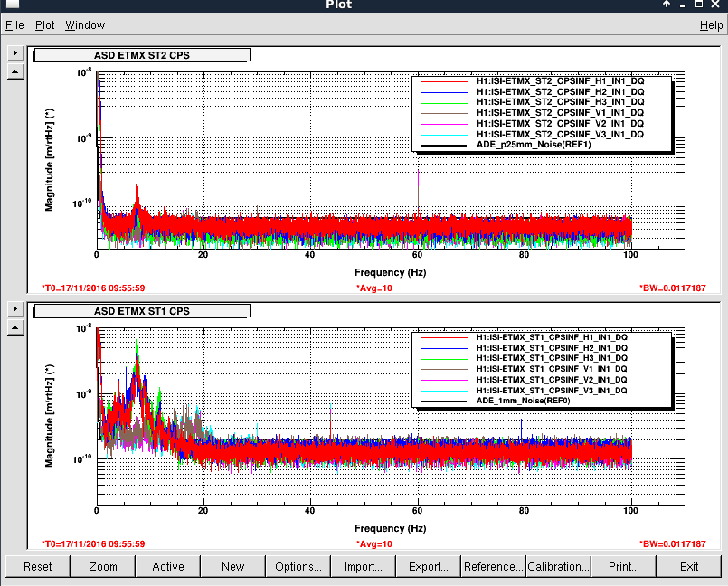Open the Window menu
Screen dimensions: 728x586
click(84, 25)
